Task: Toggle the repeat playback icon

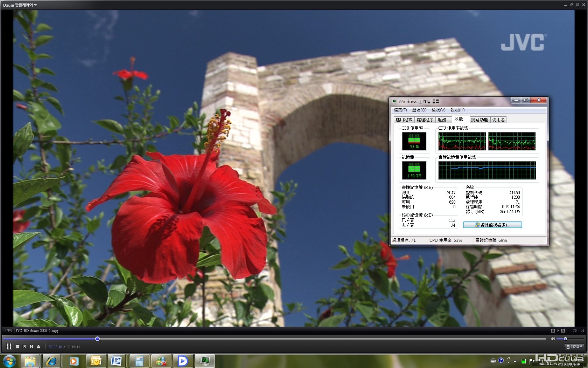Action: pos(575,330)
